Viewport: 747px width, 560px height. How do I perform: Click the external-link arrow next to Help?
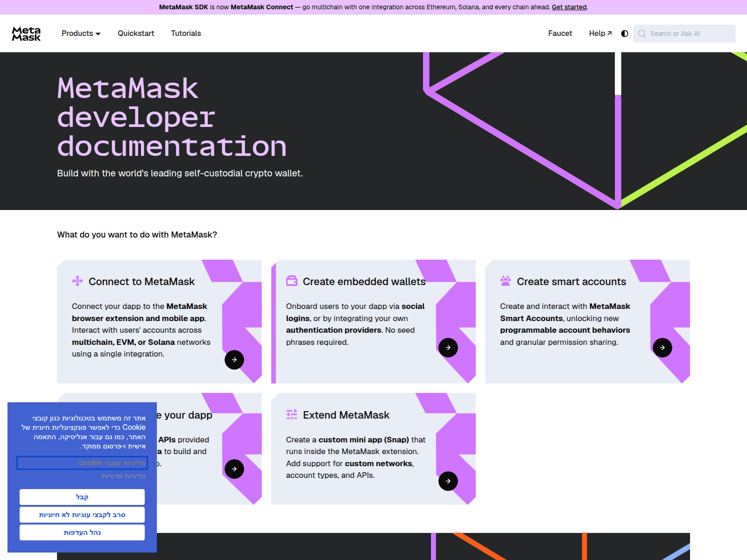(609, 33)
